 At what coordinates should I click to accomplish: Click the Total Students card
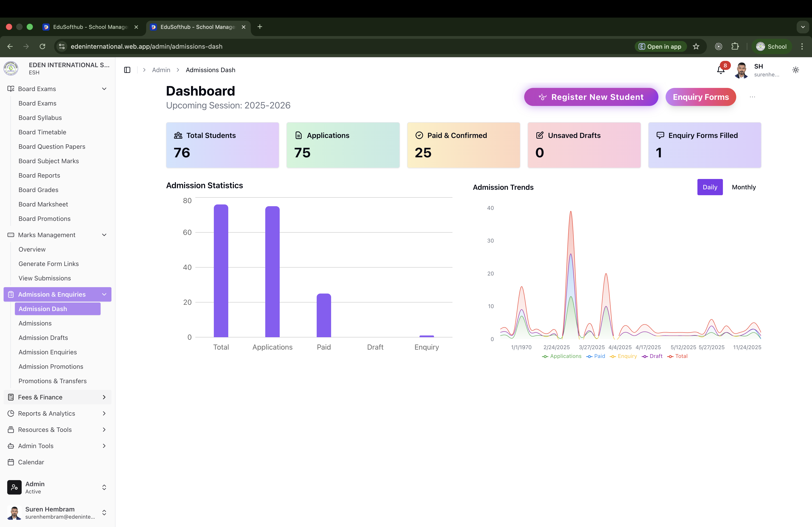[222, 145]
